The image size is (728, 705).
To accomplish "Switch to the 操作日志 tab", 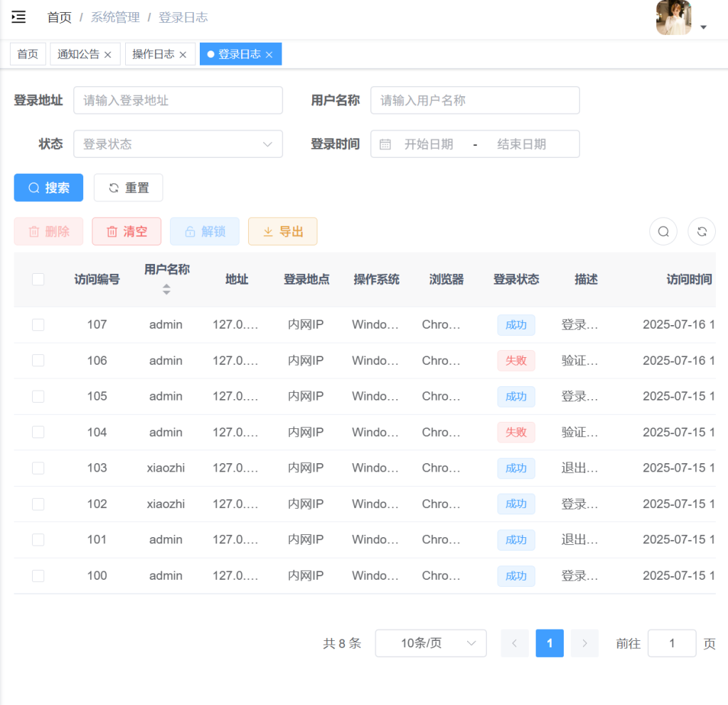I will click(154, 54).
